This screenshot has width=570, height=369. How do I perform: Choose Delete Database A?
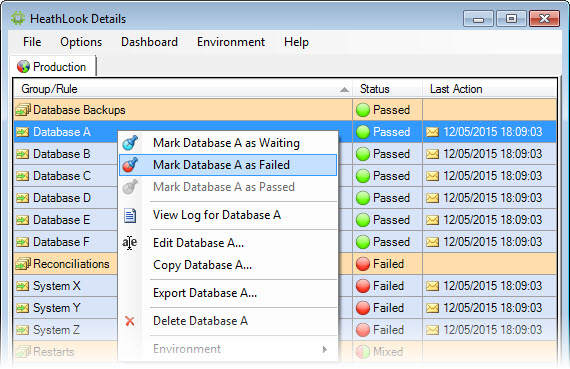(x=228, y=321)
